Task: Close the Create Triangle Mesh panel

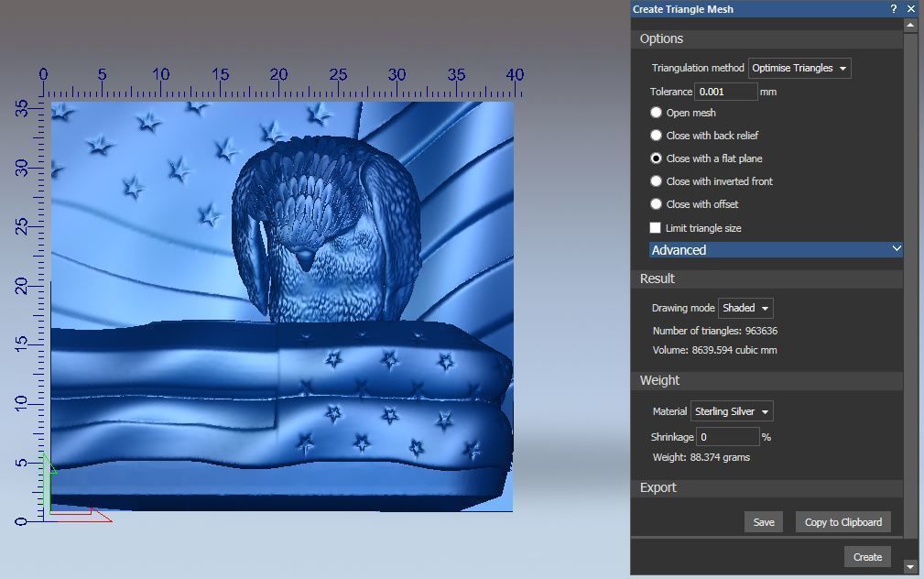Action: click(911, 9)
